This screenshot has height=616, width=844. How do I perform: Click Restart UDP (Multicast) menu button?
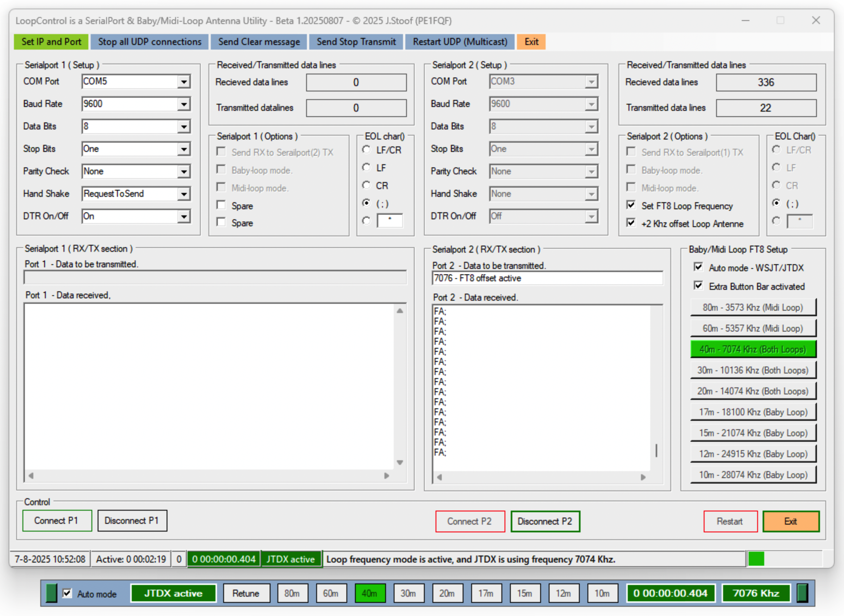460,42
